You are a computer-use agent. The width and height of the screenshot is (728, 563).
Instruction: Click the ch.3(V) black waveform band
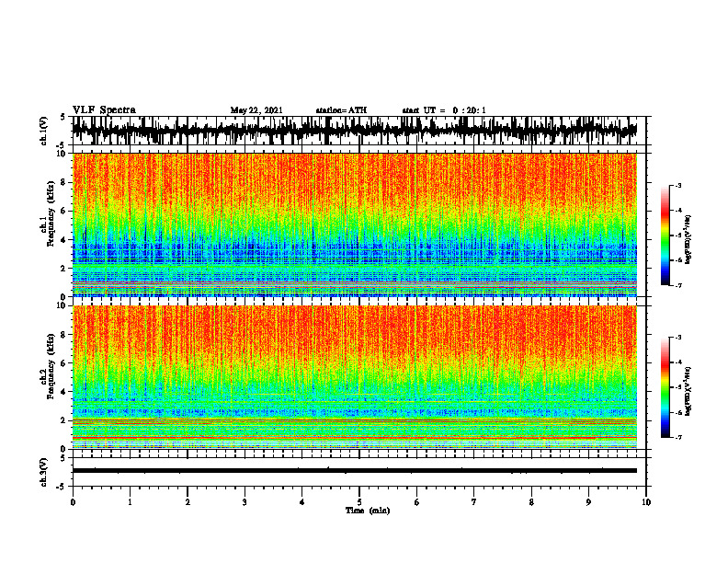pyautogui.click(x=355, y=471)
